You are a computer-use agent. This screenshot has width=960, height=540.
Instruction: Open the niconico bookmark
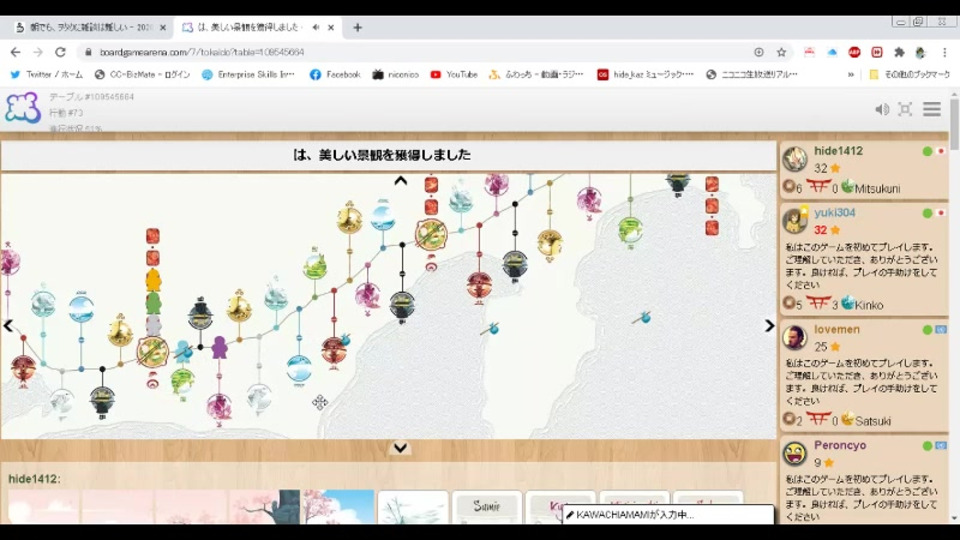pos(396,74)
